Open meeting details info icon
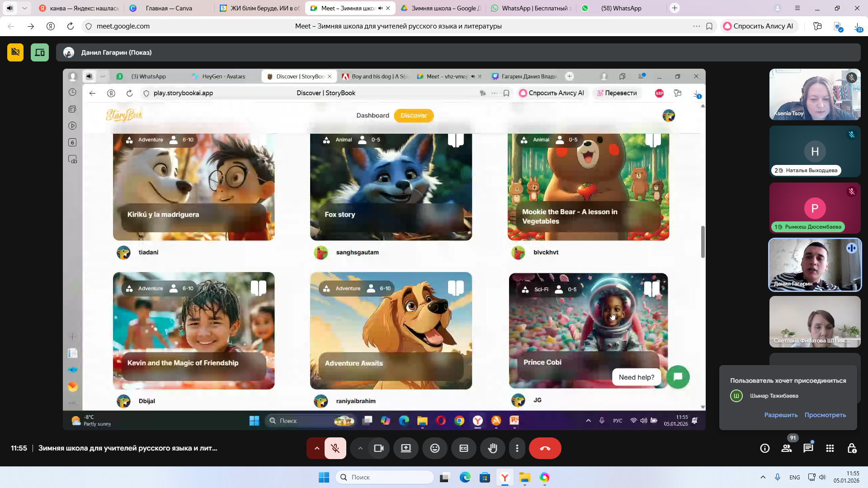The image size is (868, 488). 764,448
